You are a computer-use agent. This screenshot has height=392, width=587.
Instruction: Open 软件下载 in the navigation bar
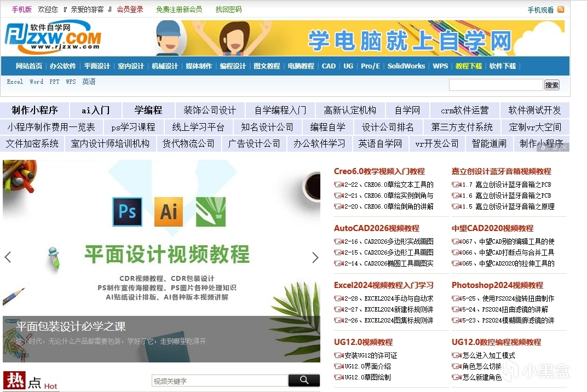tap(503, 66)
